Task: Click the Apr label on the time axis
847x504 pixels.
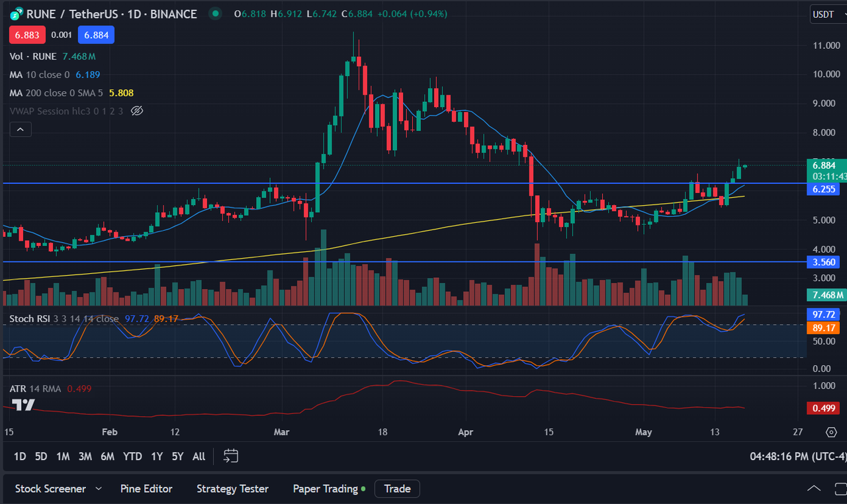Action: [466, 433]
